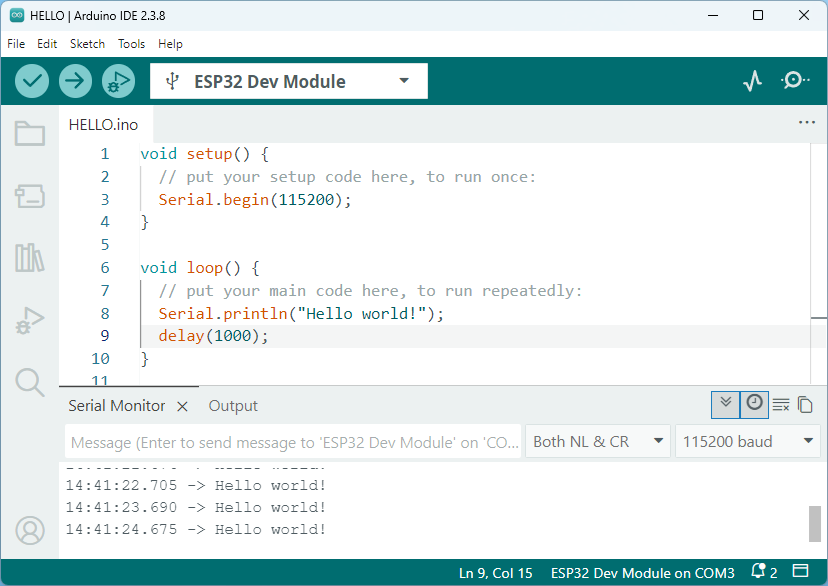Screen dimensions: 828x586
Task: Click the Serial Monitor output scrollbar thumb
Action: (815, 524)
